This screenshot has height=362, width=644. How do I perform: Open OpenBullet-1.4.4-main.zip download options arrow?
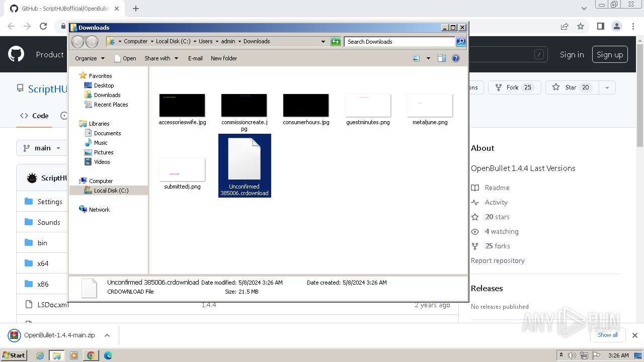pos(107,335)
